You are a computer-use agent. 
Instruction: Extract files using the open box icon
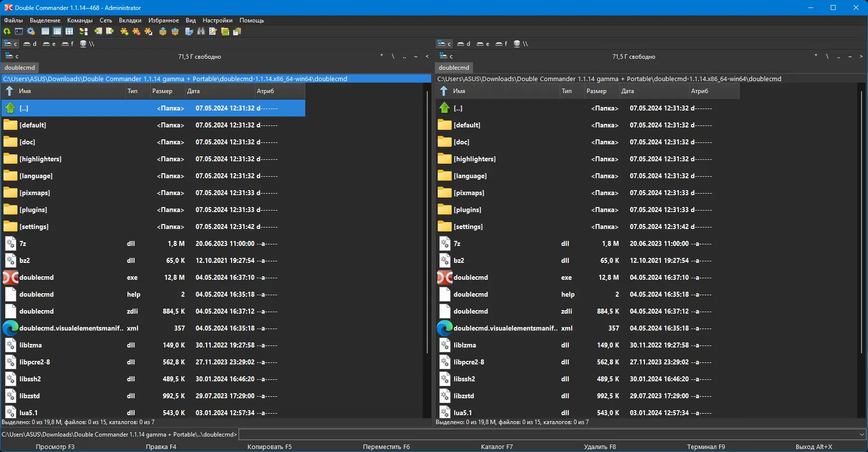175,31
